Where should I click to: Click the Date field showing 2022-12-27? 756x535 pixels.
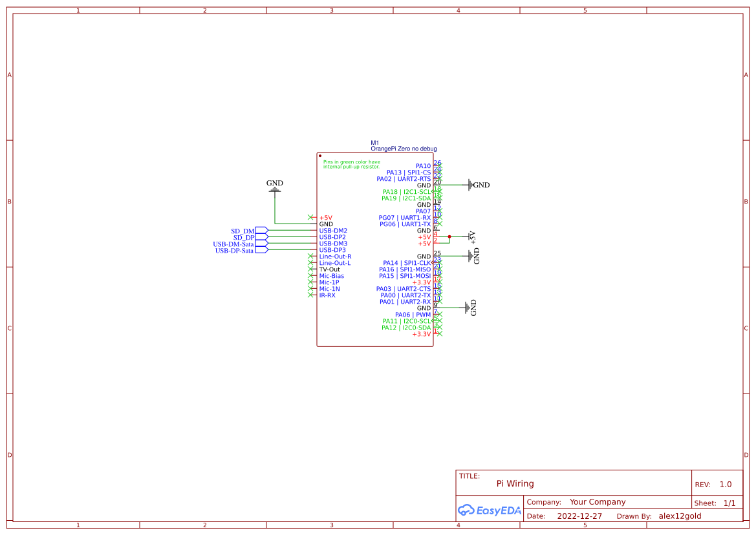coord(581,516)
